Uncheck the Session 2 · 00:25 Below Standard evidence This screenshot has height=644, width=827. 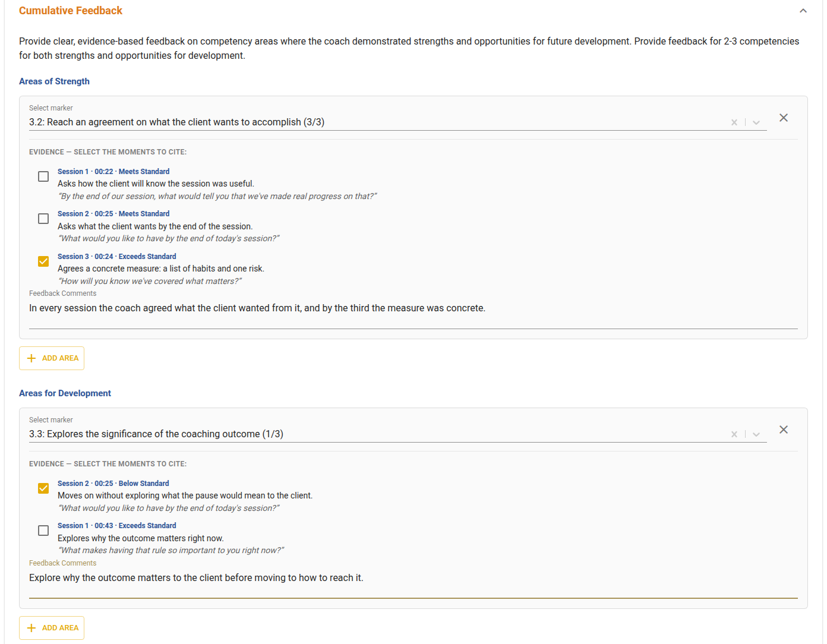point(43,488)
